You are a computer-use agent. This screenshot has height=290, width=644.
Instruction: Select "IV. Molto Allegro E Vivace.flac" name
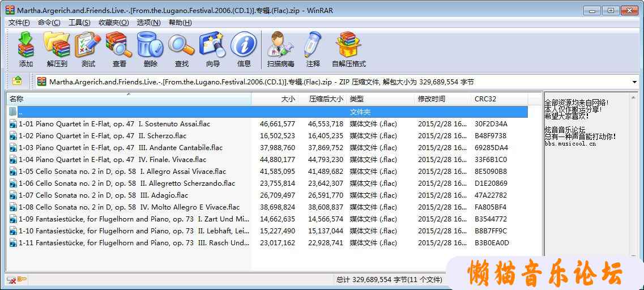click(129, 207)
